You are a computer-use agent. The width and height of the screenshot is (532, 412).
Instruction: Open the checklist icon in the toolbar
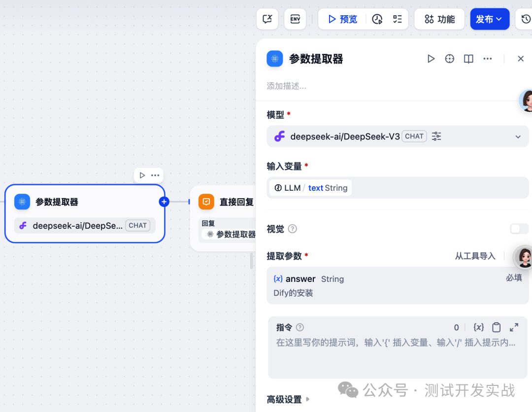coord(398,19)
